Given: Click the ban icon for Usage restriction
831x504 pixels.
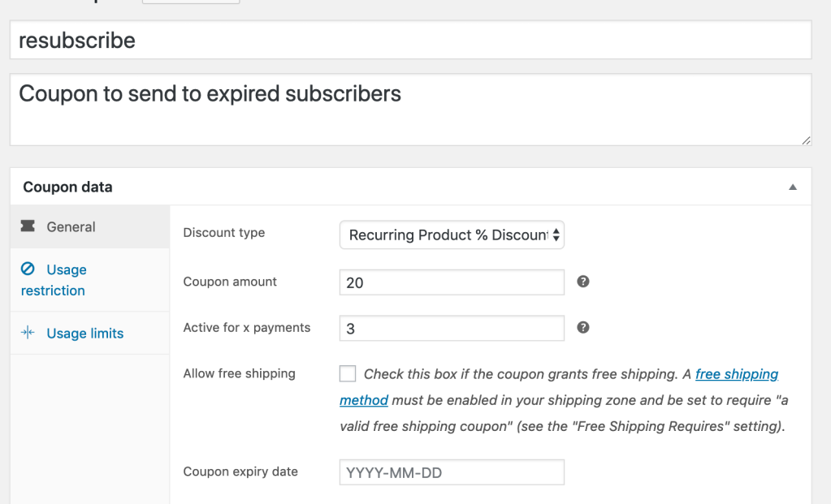Looking at the screenshot, I should coord(28,269).
